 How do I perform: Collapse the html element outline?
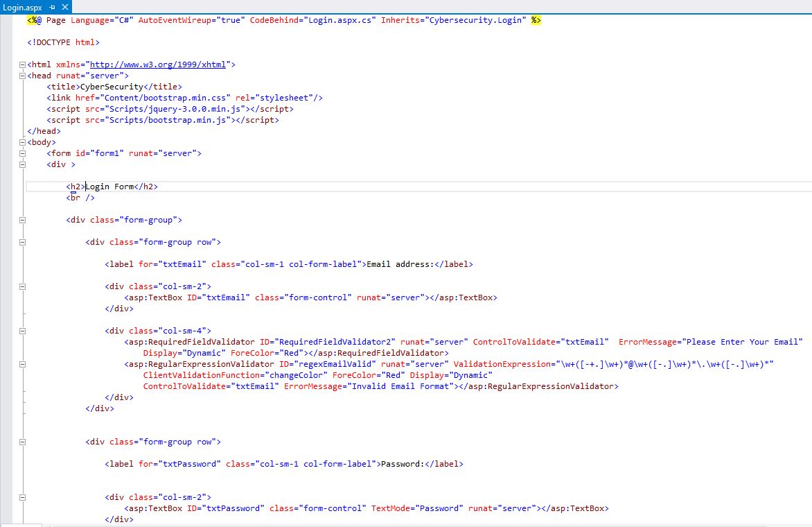click(x=22, y=64)
